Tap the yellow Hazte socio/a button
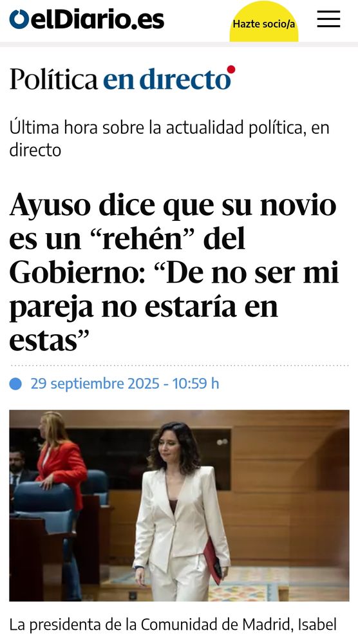The image size is (358, 644). point(264,23)
